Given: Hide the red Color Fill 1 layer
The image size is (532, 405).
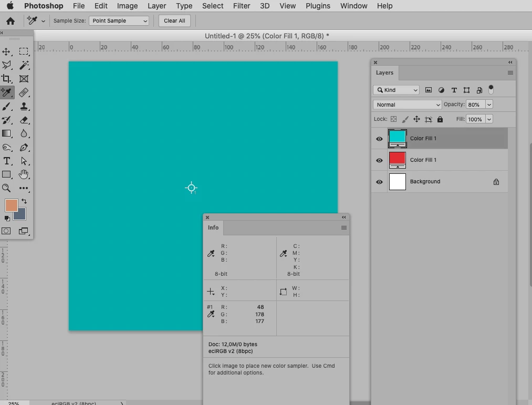Looking at the screenshot, I should (x=379, y=160).
